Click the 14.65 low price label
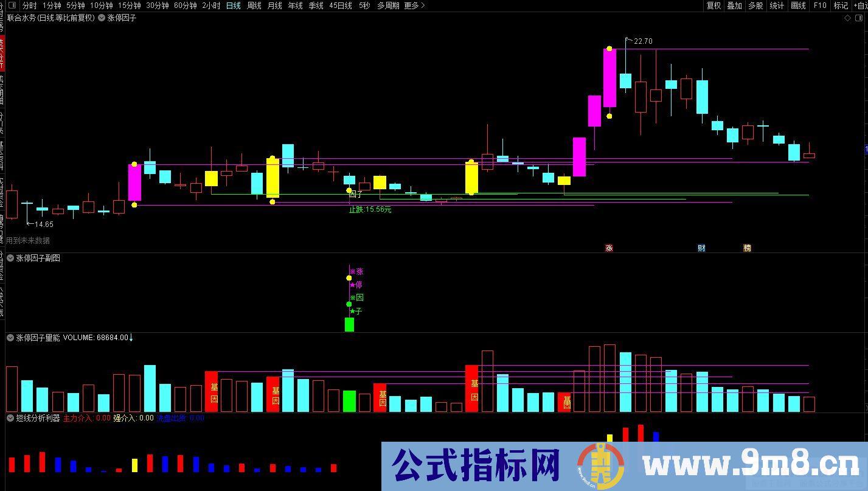 tap(44, 225)
